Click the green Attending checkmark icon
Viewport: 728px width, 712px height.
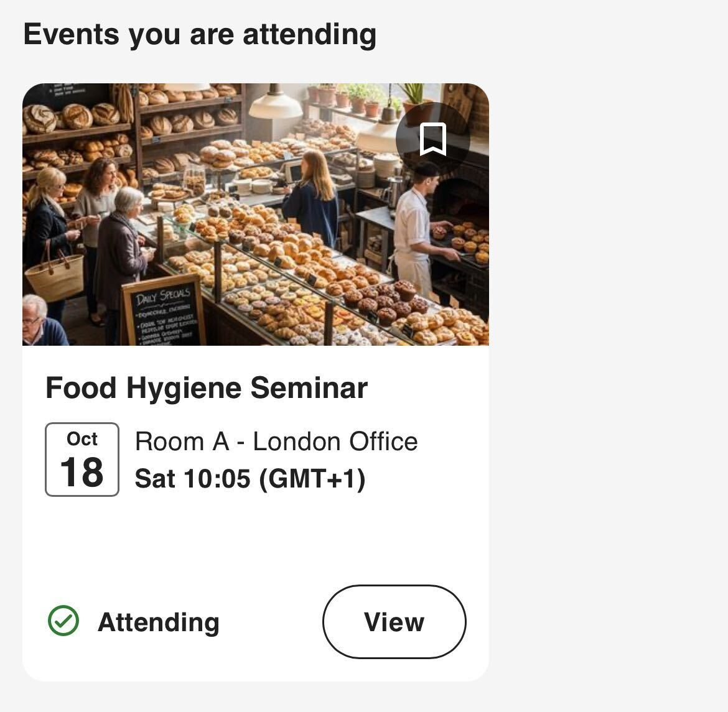[x=63, y=621]
